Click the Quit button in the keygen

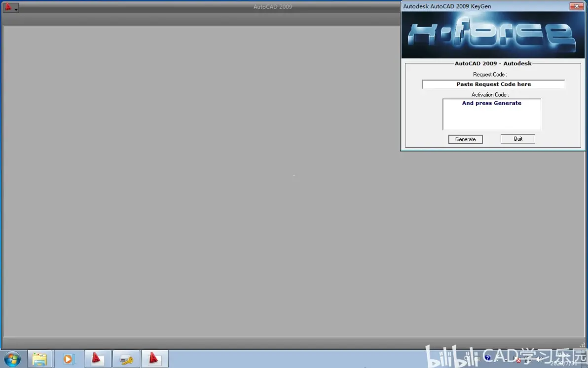(518, 139)
